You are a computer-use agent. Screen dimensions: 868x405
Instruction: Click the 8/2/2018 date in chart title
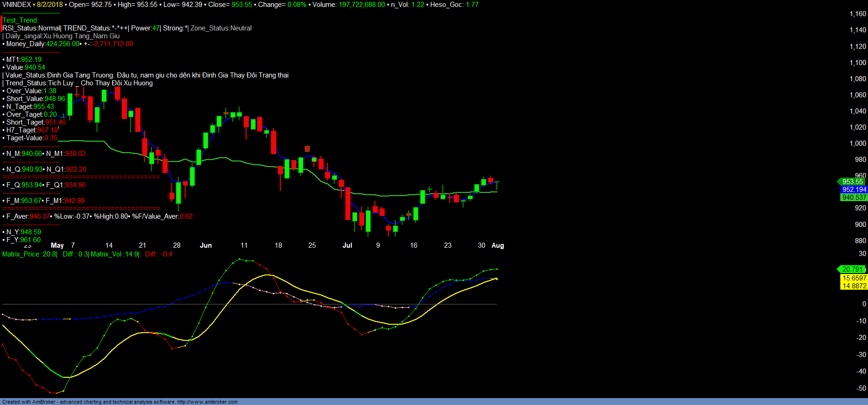[x=50, y=5]
